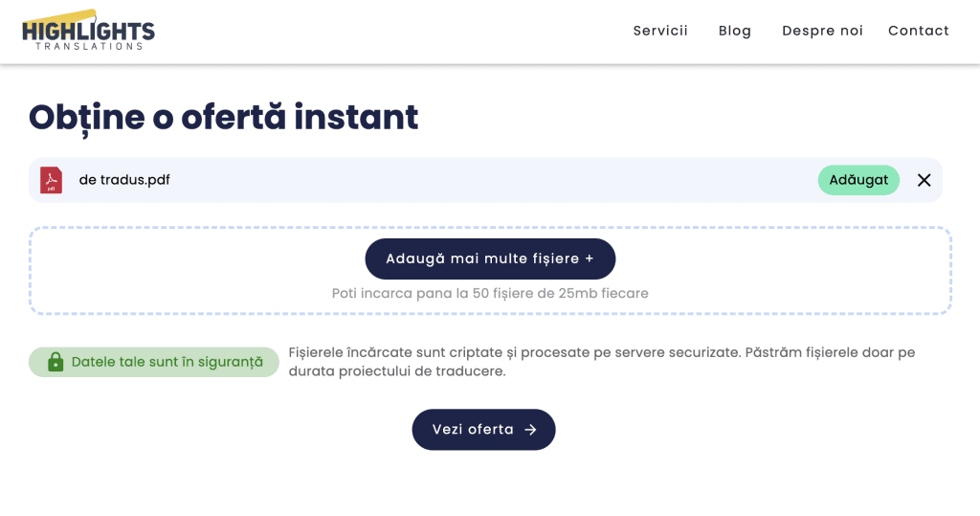980x516 pixels.
Task: Go to the Blog page
Action: (x=735, y=31)
